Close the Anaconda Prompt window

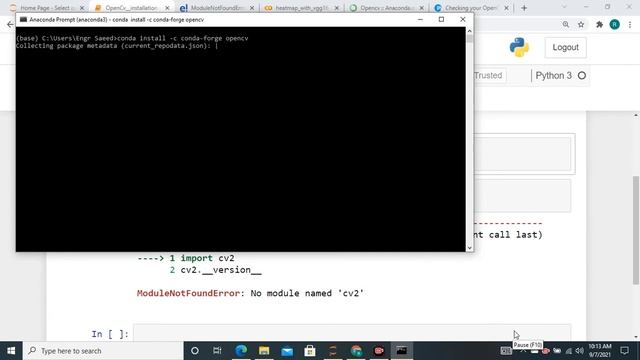462,19
